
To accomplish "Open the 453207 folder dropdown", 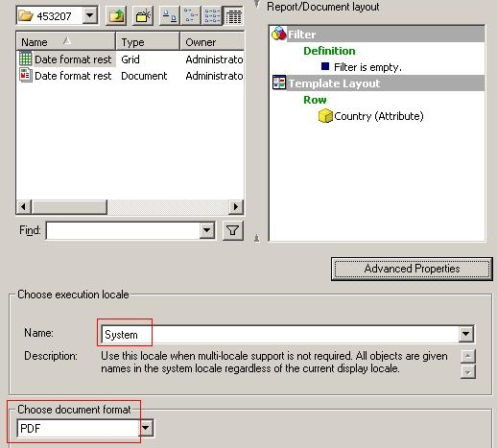I will pos(90,15).
